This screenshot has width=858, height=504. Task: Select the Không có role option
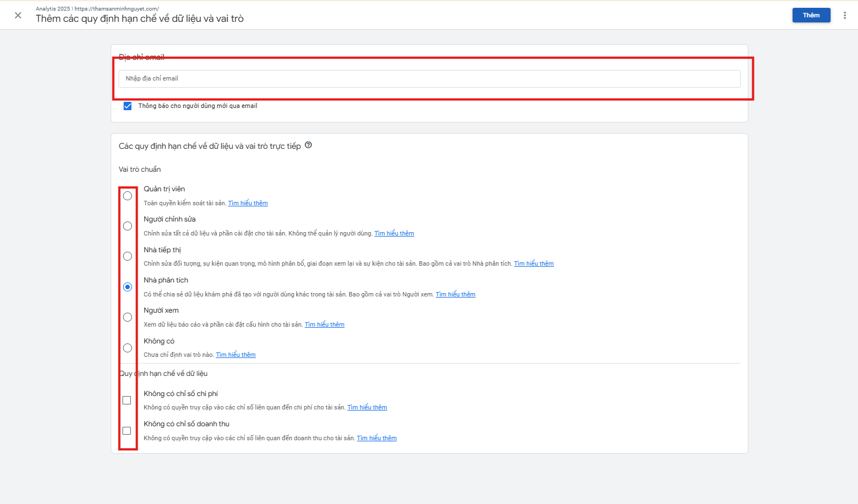point(128,347)
